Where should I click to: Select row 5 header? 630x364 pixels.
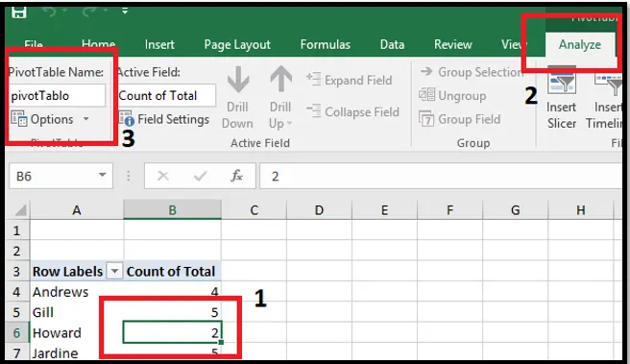17,312
